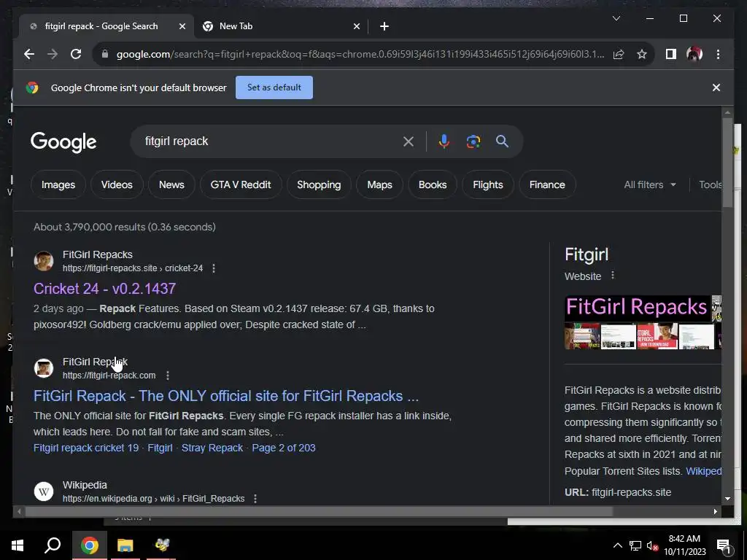Open the tab search chevron
The image size is (747, 560).
(x=616, y=18)
